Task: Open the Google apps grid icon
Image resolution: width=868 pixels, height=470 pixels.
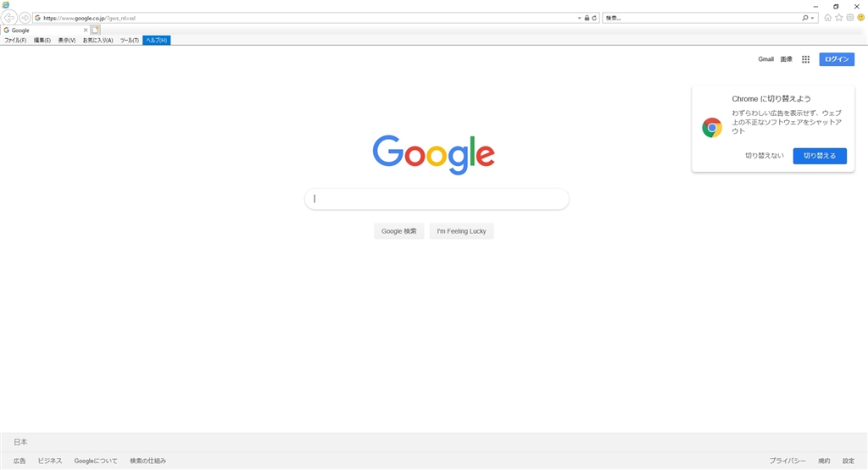Action: (805, 59)
